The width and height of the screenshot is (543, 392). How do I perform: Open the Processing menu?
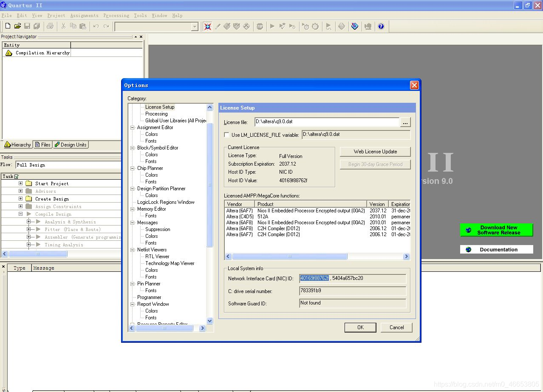click(x=116, y=15)
